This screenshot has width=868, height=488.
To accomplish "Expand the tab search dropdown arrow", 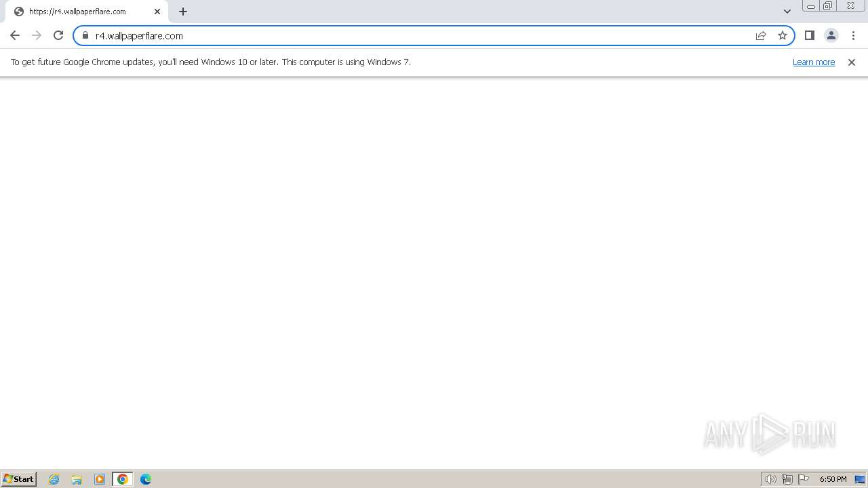I will pyautogui.click(x=787, y=12).
